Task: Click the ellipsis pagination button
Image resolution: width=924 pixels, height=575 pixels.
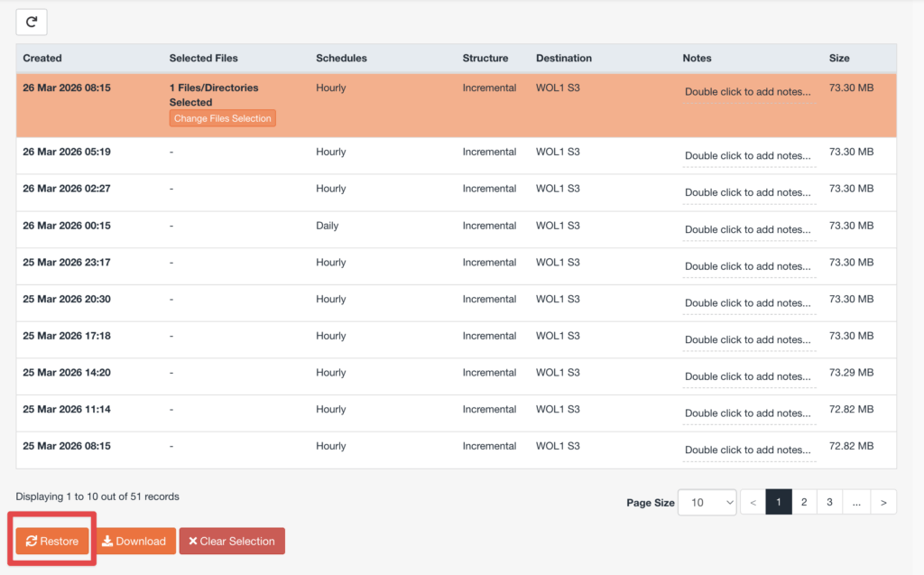Action: [856, 503]
